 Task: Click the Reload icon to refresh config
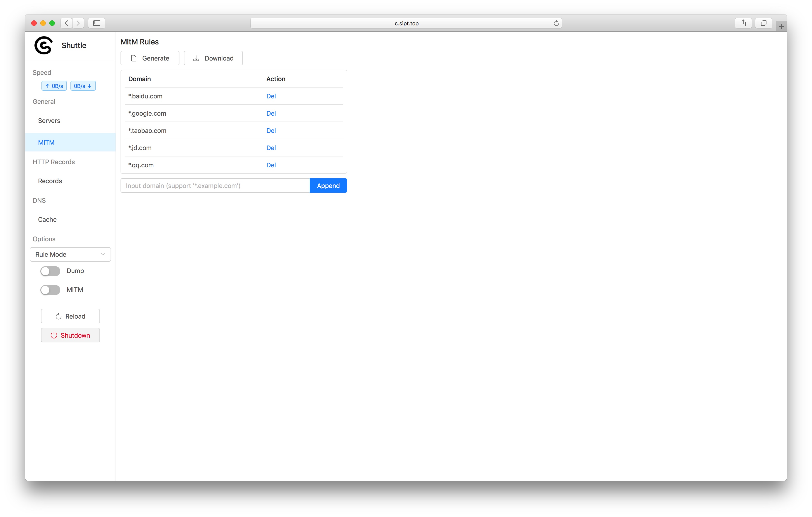click(x=58, y=316)
